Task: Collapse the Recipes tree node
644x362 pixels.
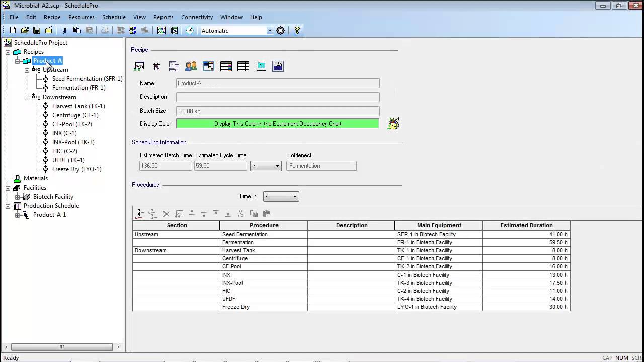Action: coord(8,52)
